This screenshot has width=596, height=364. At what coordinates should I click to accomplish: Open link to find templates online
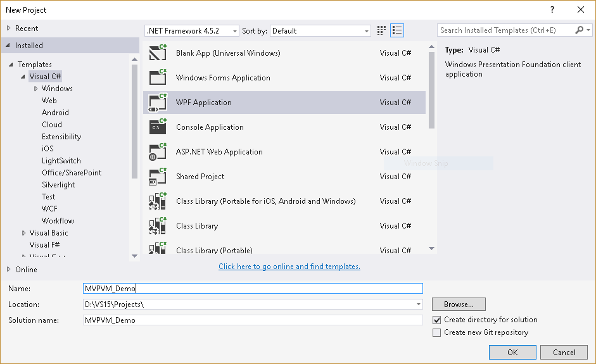(x=289, y=267)
